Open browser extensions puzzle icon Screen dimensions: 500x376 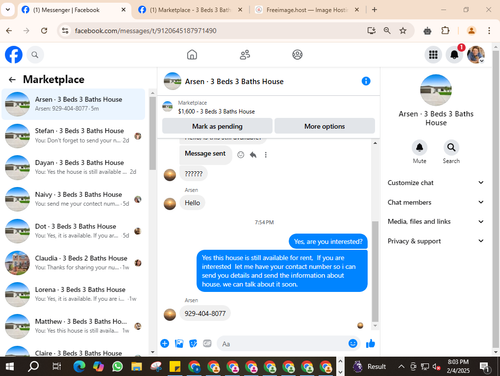tap(445, 31)
